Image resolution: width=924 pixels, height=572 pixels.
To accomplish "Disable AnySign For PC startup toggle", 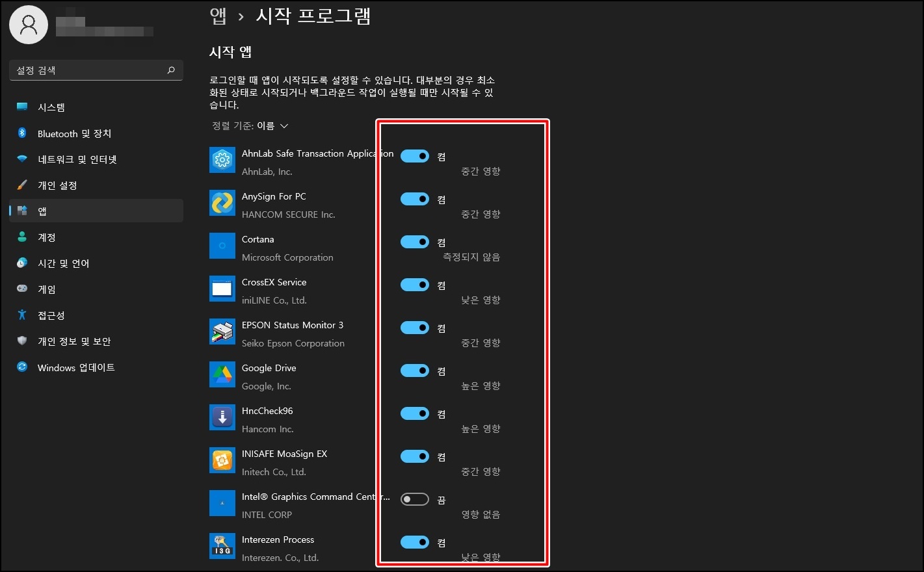I will coord(415,199).
